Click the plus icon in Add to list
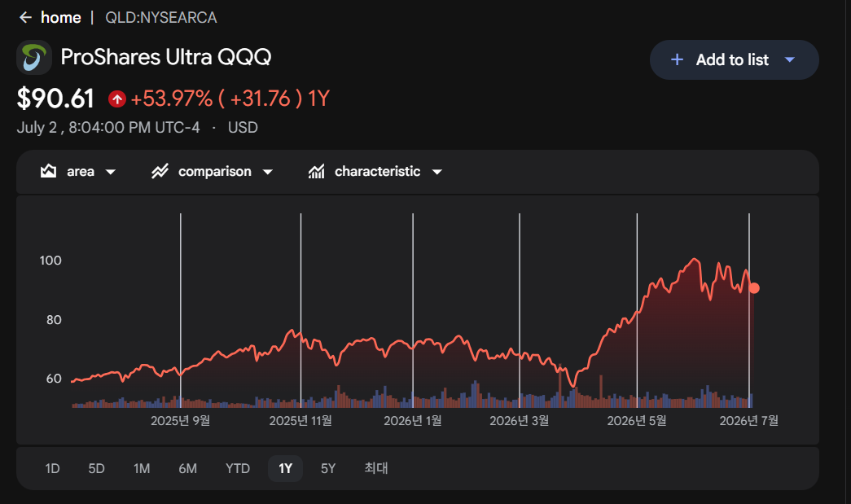The image size is (851, 504). click(677, 59)
